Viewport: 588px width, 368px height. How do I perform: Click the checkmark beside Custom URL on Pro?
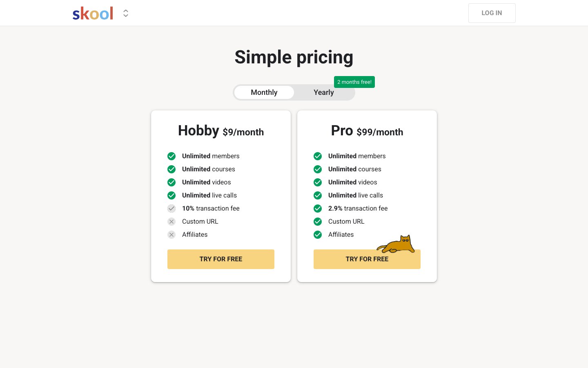pos(318,222)
